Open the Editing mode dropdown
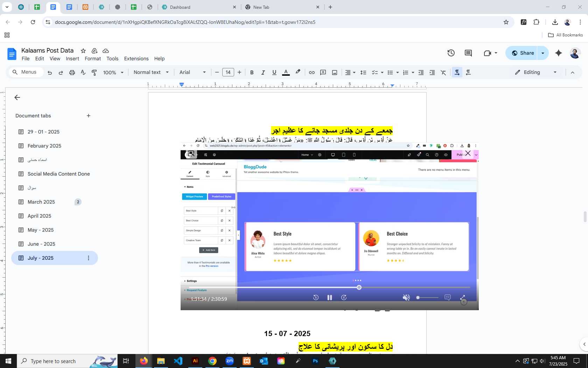Image resolution: width=588 pixels, height=368 pixels. tap(535, 73)
